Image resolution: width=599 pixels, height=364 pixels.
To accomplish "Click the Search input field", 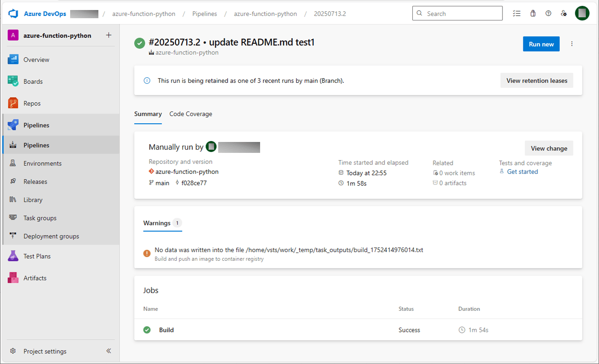I will click(457, 13).
